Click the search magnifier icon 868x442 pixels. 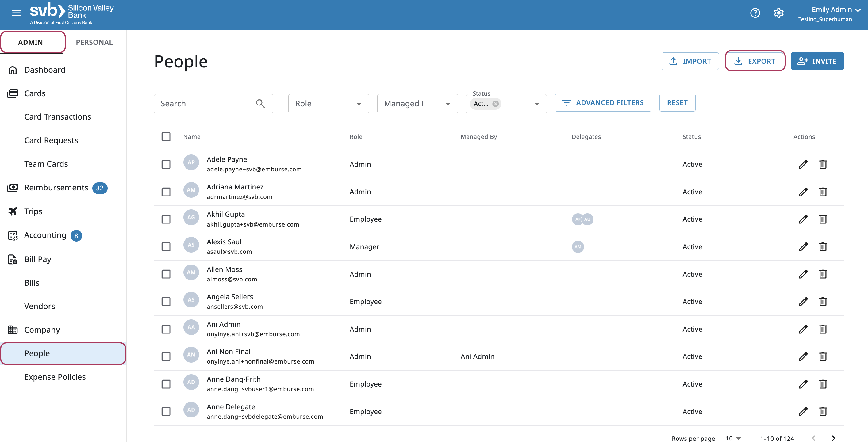pyautogui.click(x=260, y=103)
